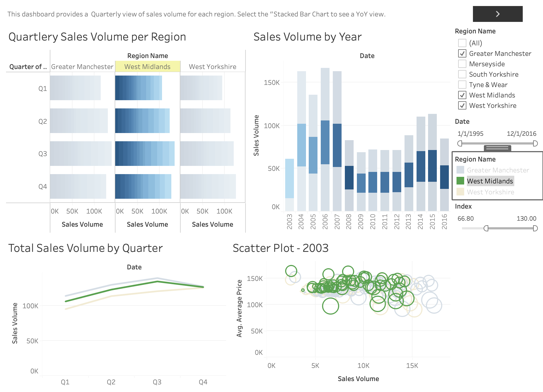This screenshot has height=392, width=543.
Task: Check the South Yorkshire region filter
Action: (x=462, y=74)
